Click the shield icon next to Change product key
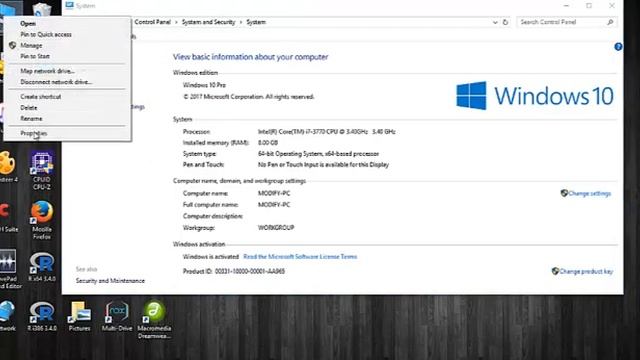Screen dimensions: 640x360 (x=555, y=271)
